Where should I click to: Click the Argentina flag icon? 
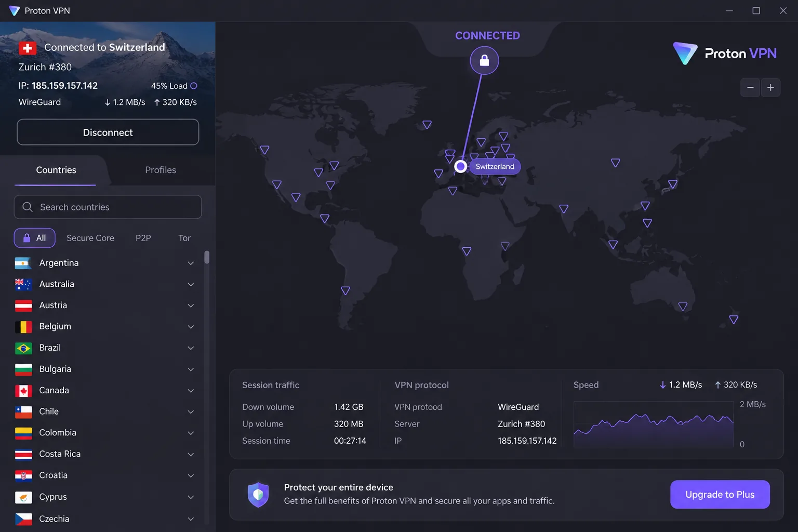coord(23,263)
